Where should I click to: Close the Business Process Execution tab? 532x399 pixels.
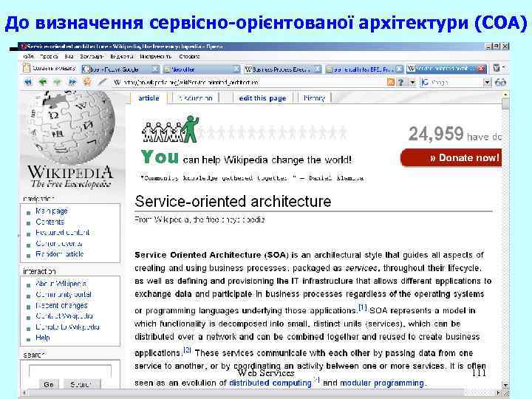click(x=317, y=69)
